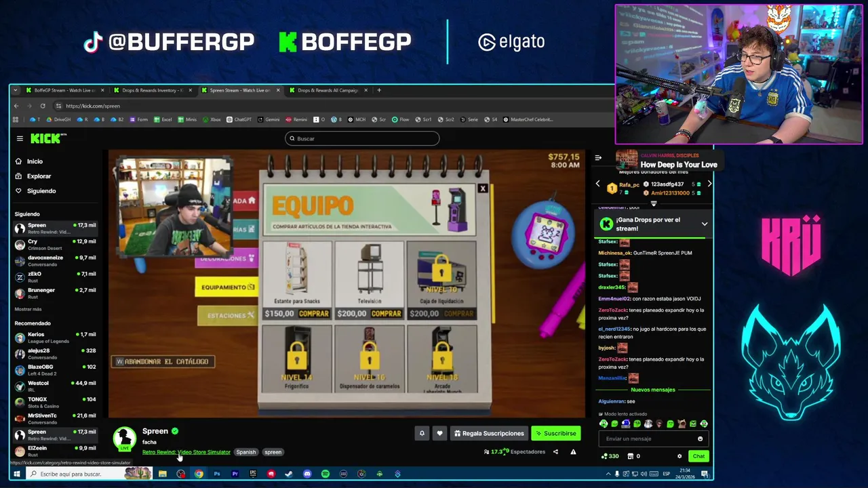Open Brunenger channel in sidebar

[56, 293]
